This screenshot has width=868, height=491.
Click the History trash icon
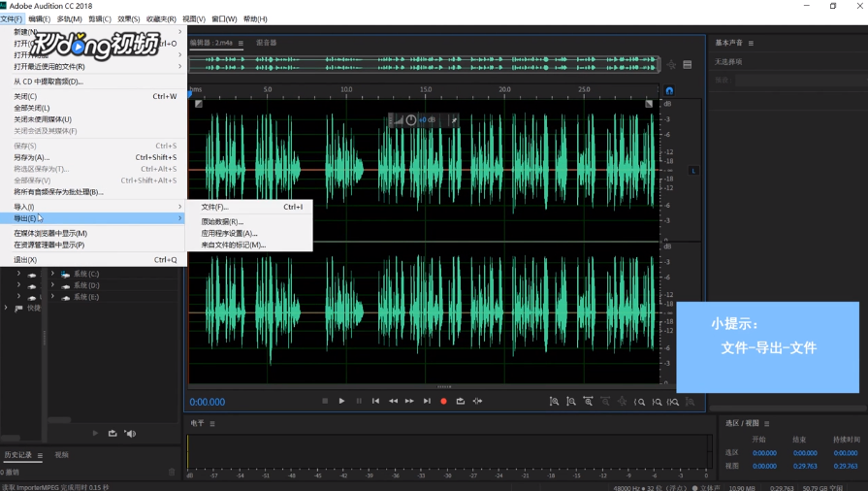[x=172, y=473]
